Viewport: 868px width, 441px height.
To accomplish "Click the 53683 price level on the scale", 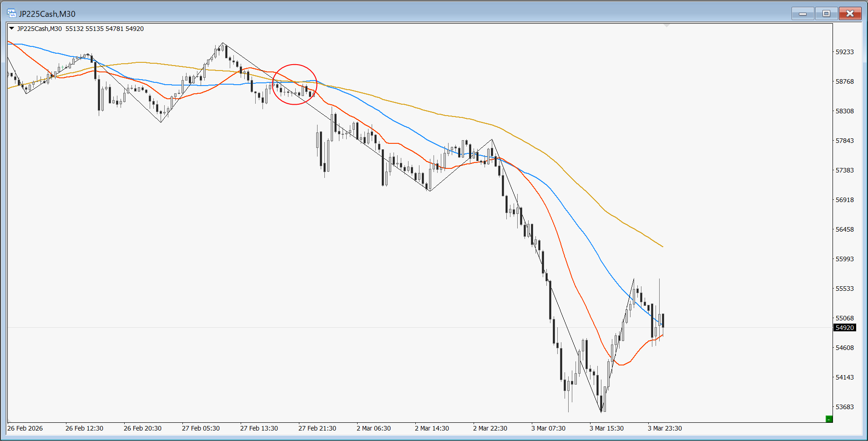I will (x=844, y=407).
